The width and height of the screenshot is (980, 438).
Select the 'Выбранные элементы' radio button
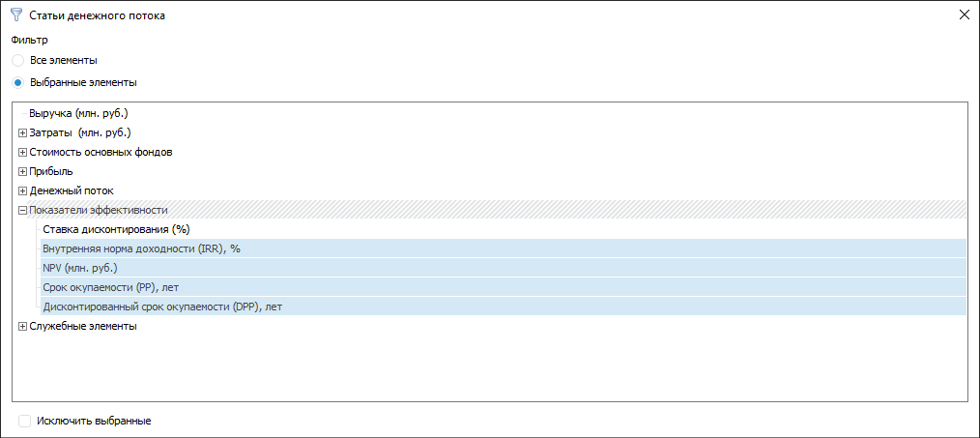pyautogui.click(x=18, y=82)
